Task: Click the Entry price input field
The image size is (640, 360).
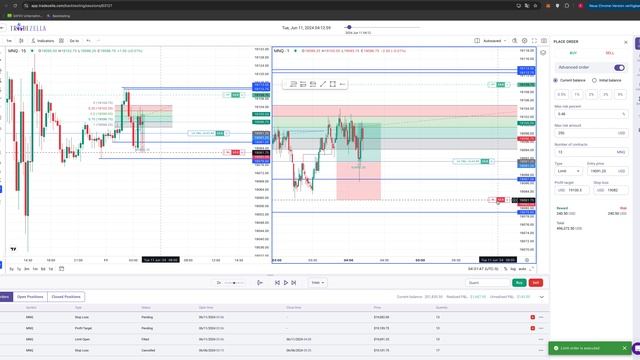Action: point(607,171)
